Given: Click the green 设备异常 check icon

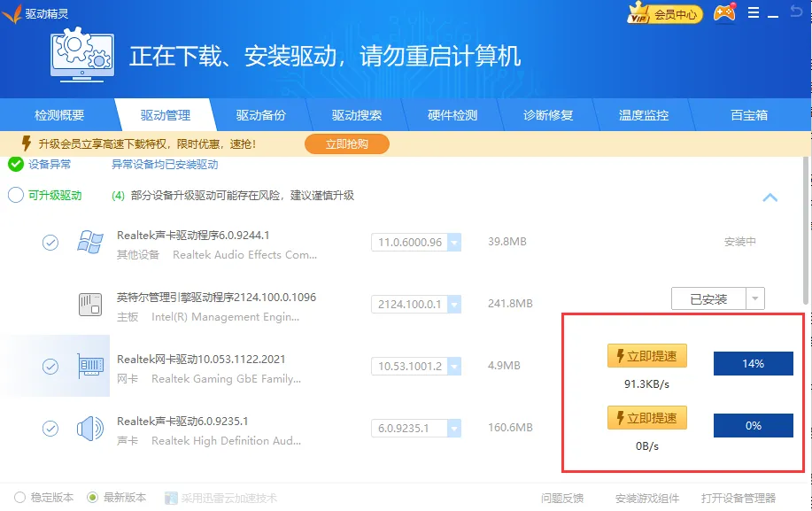Looking at the screenshot, I should (16, 164).
